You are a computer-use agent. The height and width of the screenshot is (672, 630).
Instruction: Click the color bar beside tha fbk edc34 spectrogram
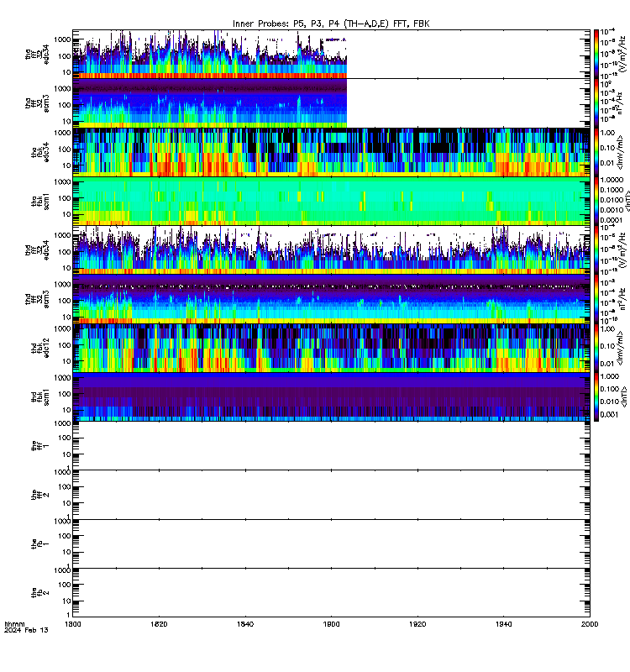pos(596,152)
